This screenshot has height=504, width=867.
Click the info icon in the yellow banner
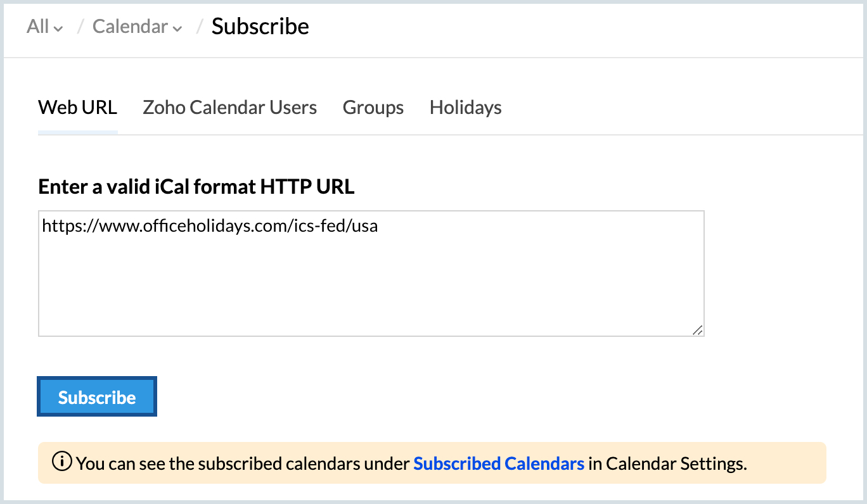click(x=62, y=463)
